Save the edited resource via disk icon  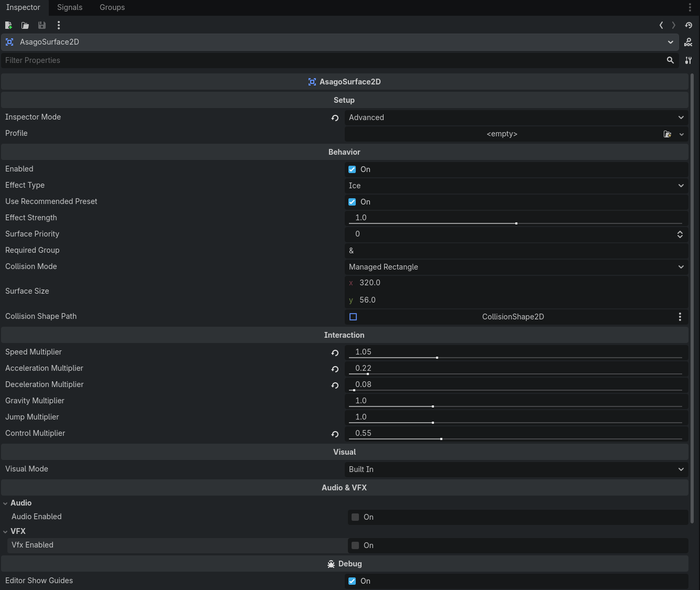click(42, 25)
